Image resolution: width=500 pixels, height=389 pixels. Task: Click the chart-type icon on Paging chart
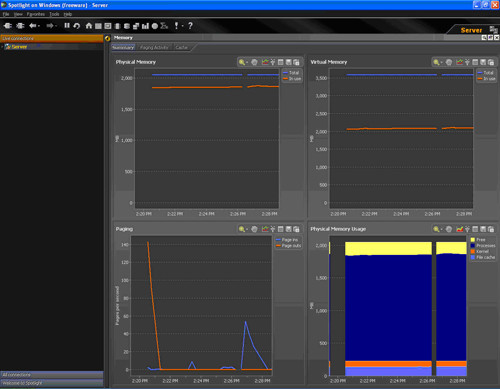[265, 229]
